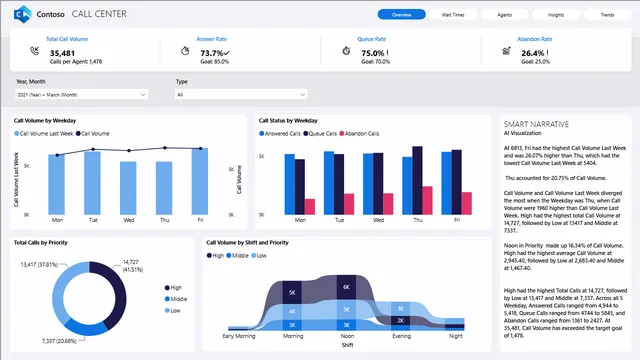Switch to the Insights tab
Screen dimensions: 640x360
(x=556, y=15)
